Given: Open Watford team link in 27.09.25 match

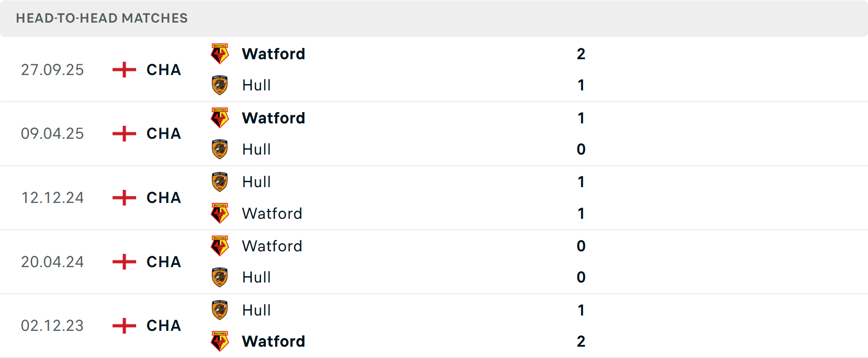Looking at the screenshot, I should coord(274,54).
